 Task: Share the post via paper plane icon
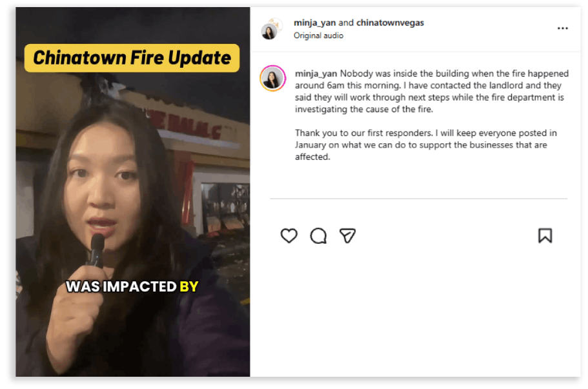click(347, 235)
